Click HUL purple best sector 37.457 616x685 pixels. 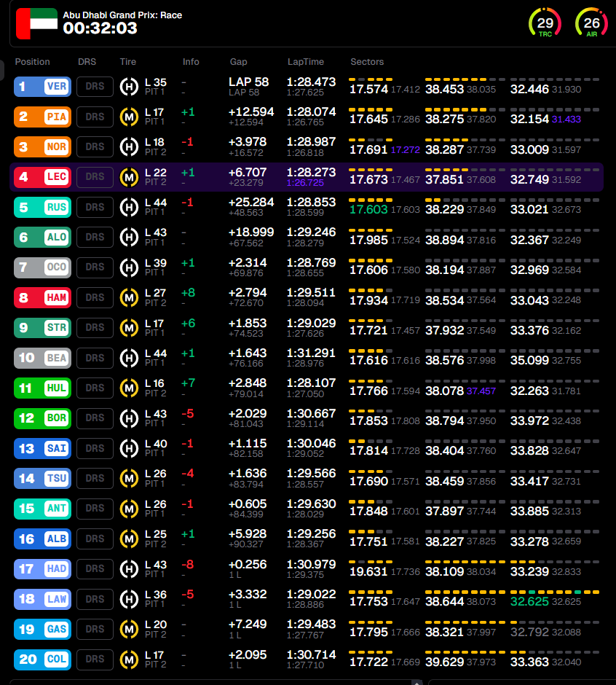pyautogui.click(x=481, y=391)
